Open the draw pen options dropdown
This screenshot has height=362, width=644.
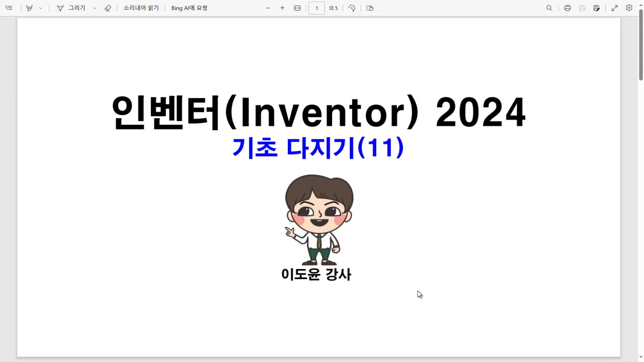pos(95,8)
